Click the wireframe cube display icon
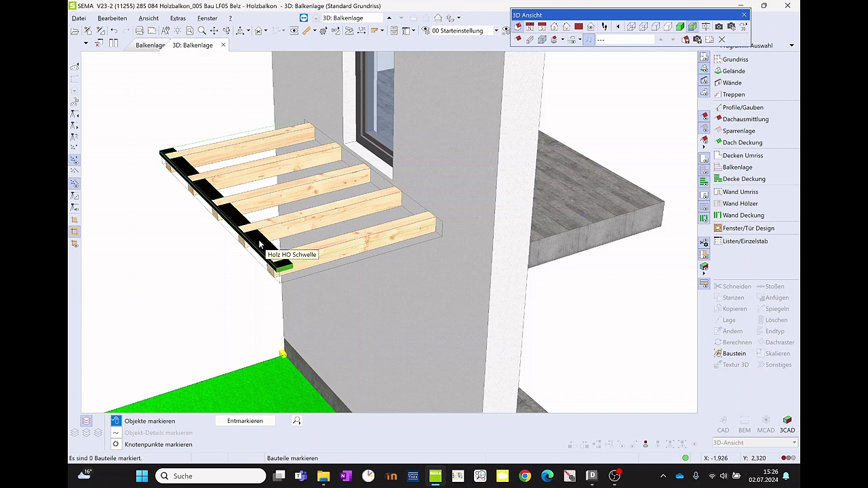 (631, 26)
